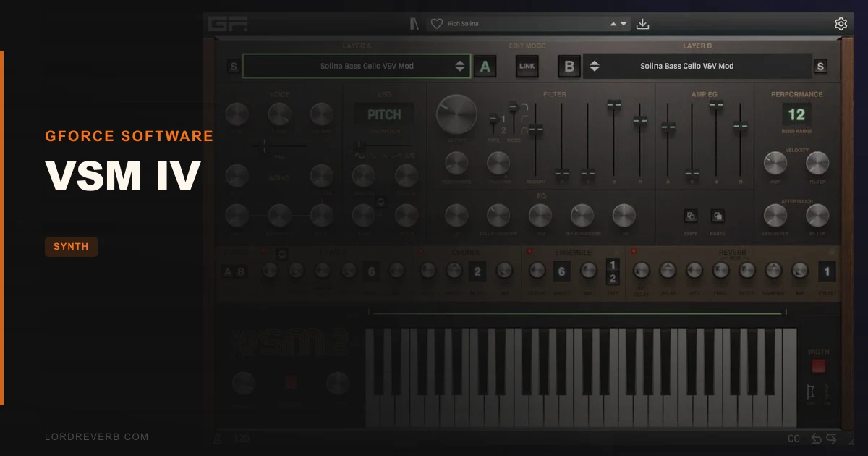Viewport: 868px width, 456px height.
Task: Toggle the Ensemble type 1/2 switch
Action: [x=613, y=271]
